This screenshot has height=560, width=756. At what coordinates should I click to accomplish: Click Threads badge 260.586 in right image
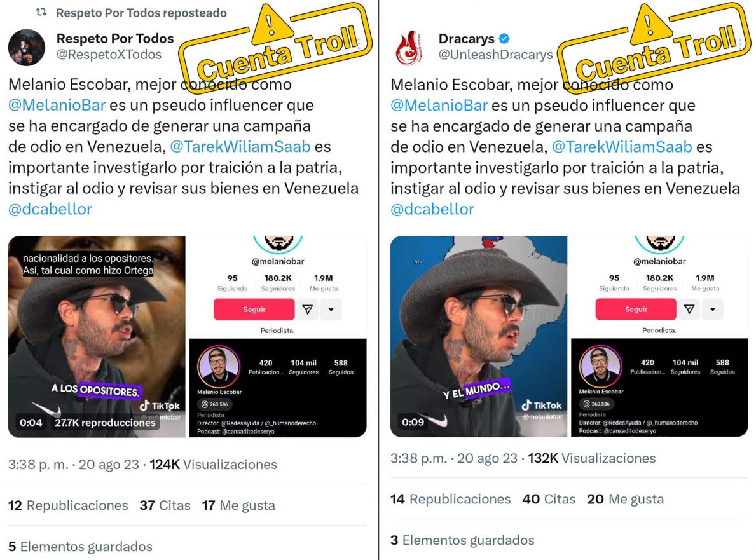pyautogui.click(x=597, y=404)
